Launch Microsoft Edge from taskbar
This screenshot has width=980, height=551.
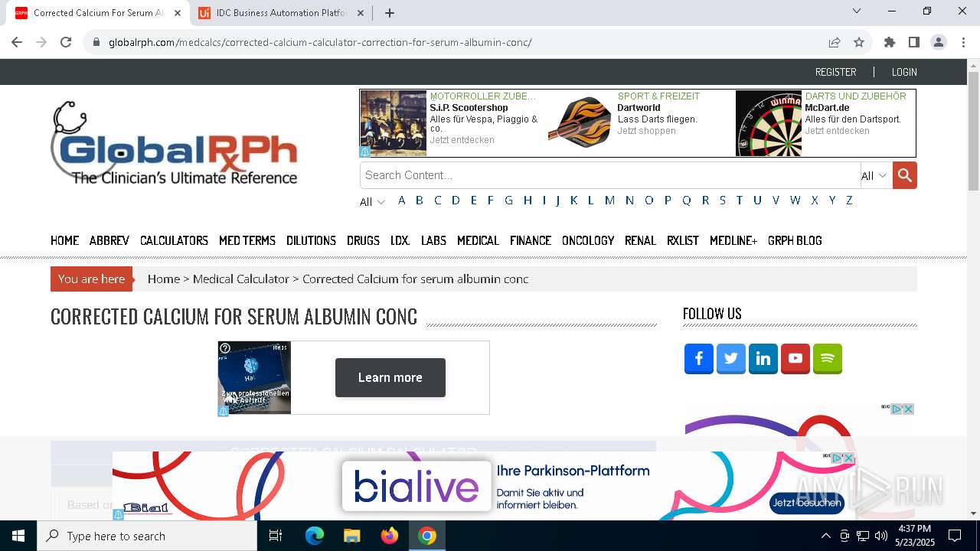(x=315, y=536)
